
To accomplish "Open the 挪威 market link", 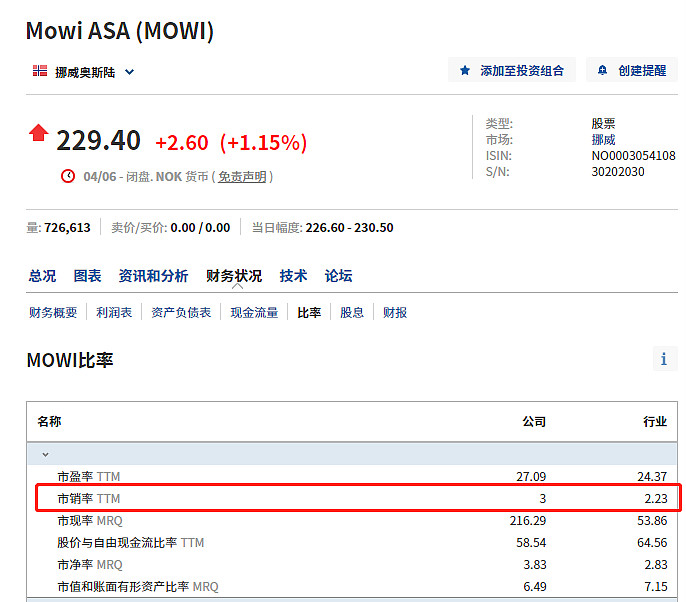I will tap(603, 140).
